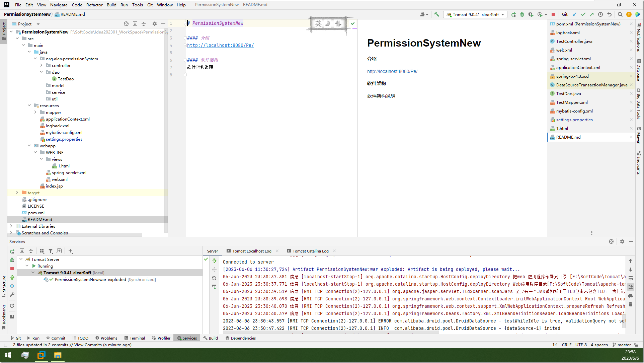Switch to Tomcat Catalina Log tab
644x363 pixels.
tap(311, 251)
